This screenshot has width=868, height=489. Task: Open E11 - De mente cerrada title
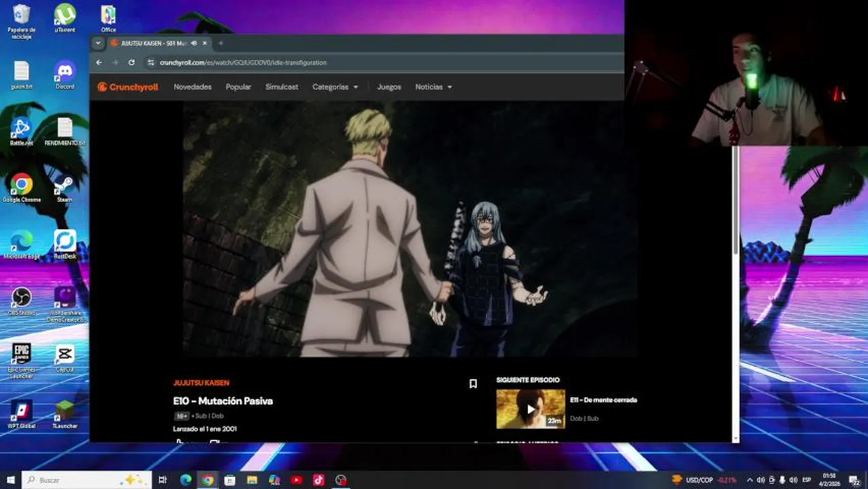click(604, 400)
